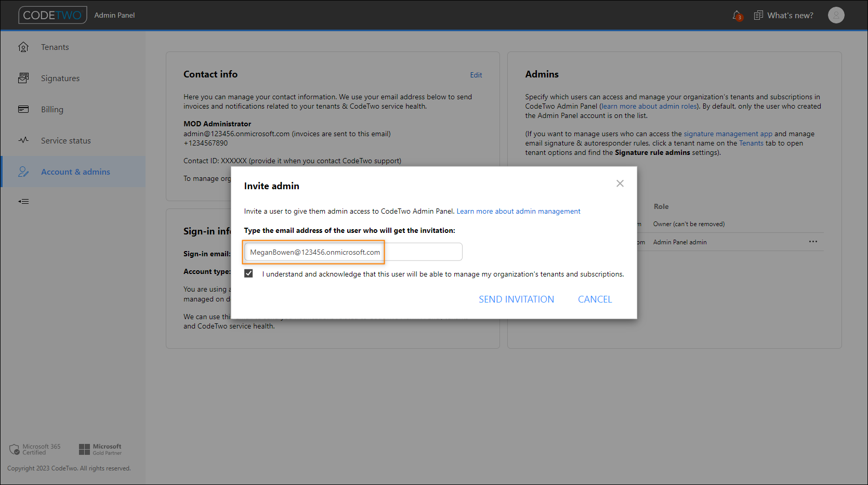Image resolution: width=868 pixels, height=485 pixels.
Task: Click the Role column header
Action: [661, 206]
